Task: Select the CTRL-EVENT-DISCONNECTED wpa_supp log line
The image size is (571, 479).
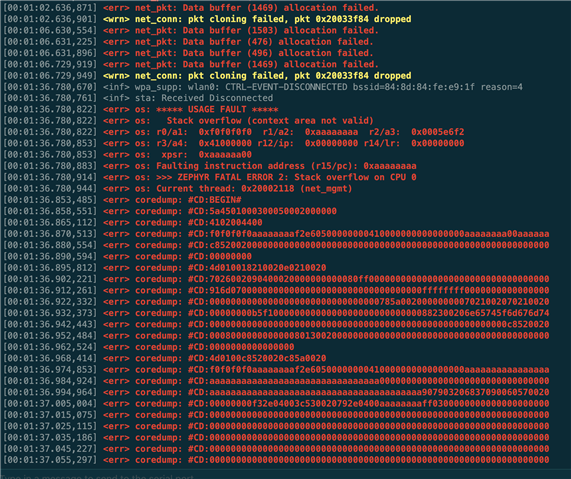Action: [x=263, y=87]
